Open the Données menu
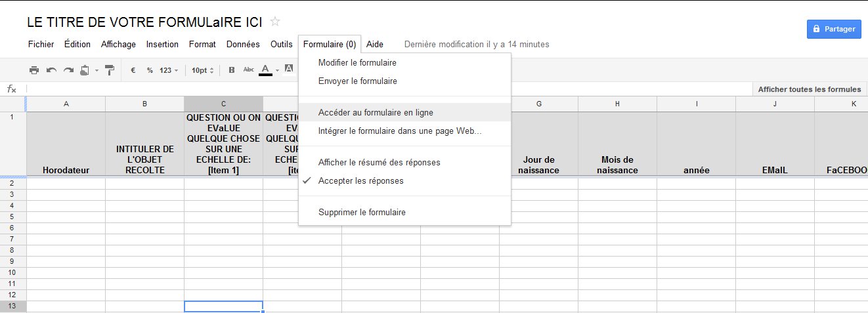This screenshot has width=868, height=313. [x=243, y=45]
